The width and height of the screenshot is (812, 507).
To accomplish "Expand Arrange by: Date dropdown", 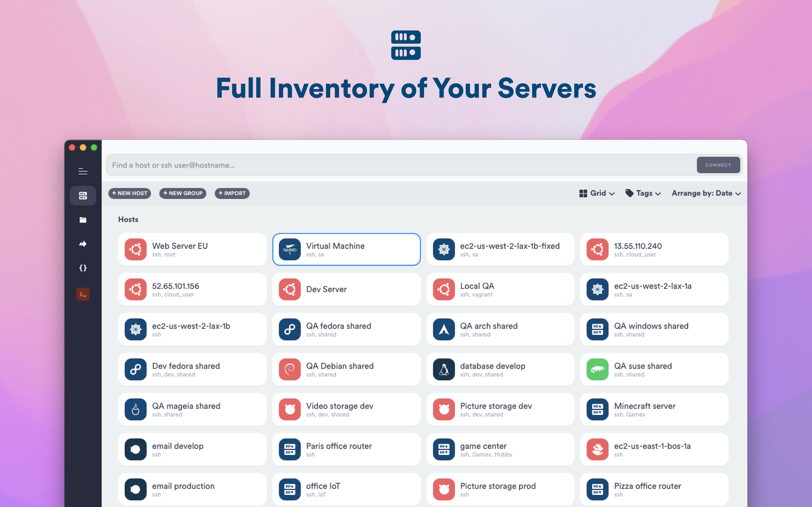I will coord(706,193).
